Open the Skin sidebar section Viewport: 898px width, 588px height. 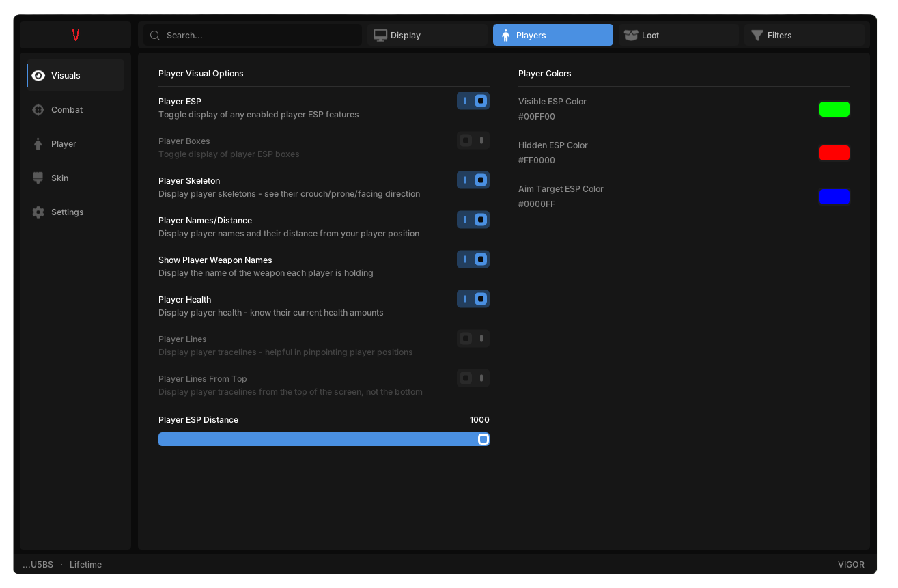[x=76, y=178]
